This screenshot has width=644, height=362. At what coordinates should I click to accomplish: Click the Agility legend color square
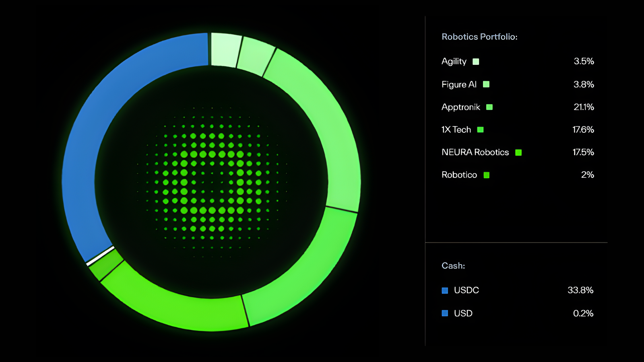point(476,62)
